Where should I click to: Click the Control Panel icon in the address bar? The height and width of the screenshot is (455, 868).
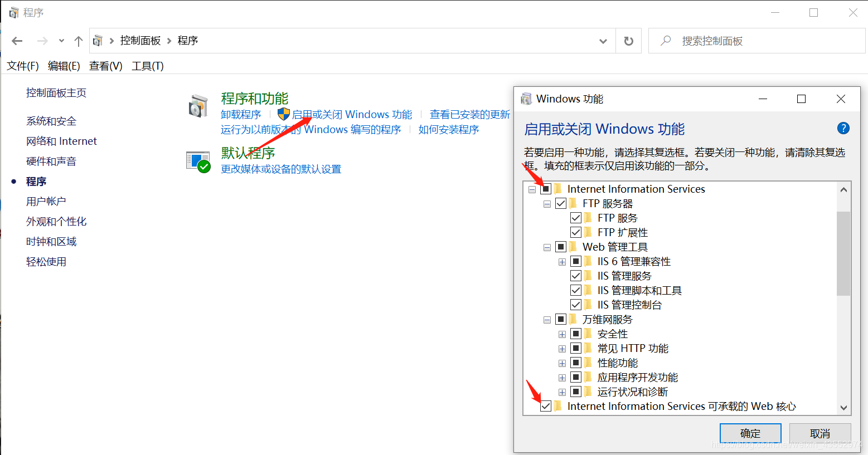(98, 41)
